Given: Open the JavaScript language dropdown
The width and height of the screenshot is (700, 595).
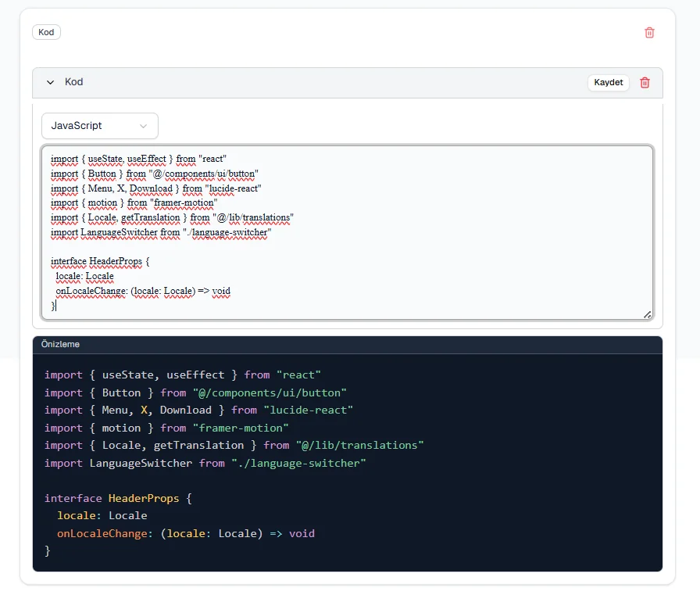Looking at the screenshot, I should [x=99, y=126].
